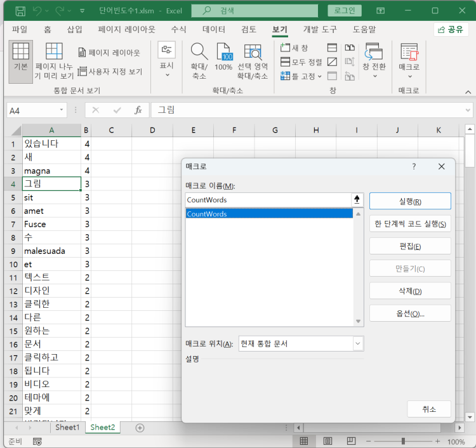This screenshot has width=476, height=448.
Task: Open the 수식 ribbon tab
Action: pos(178,29)
